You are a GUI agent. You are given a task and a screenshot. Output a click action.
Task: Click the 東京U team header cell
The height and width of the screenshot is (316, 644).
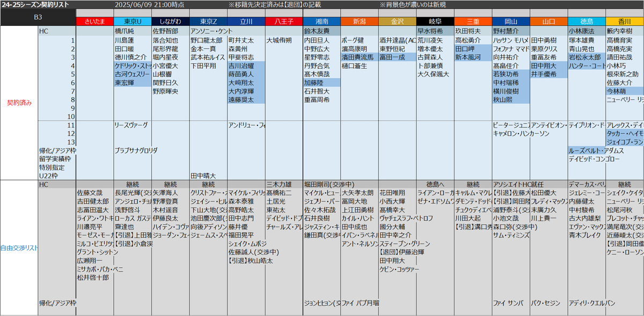point(133,21)
